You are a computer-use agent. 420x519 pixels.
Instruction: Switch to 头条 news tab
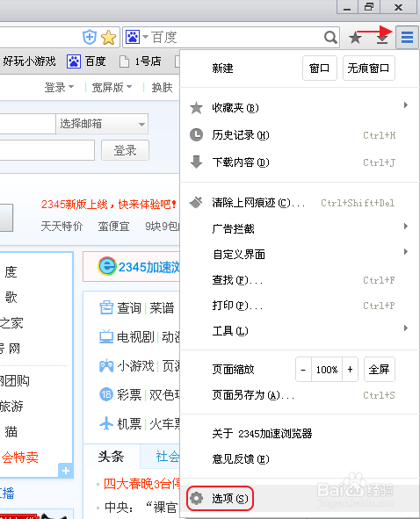click(x=111, y=457)
